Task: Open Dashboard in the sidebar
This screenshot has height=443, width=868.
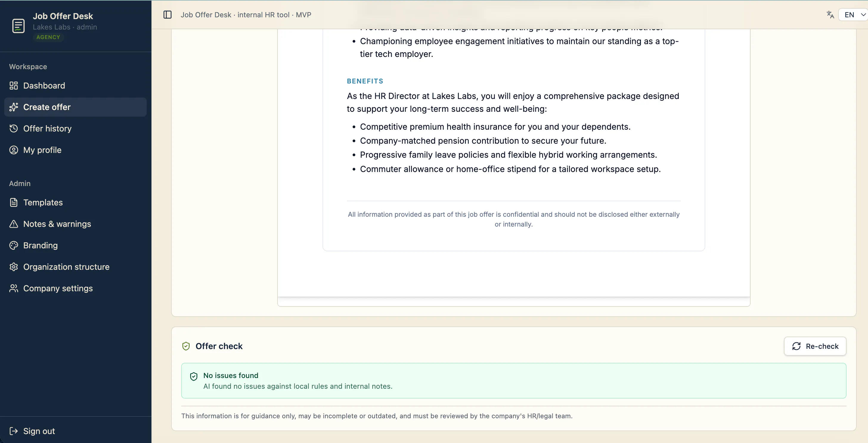Action: pyautogui.click(x=75, y=86)
